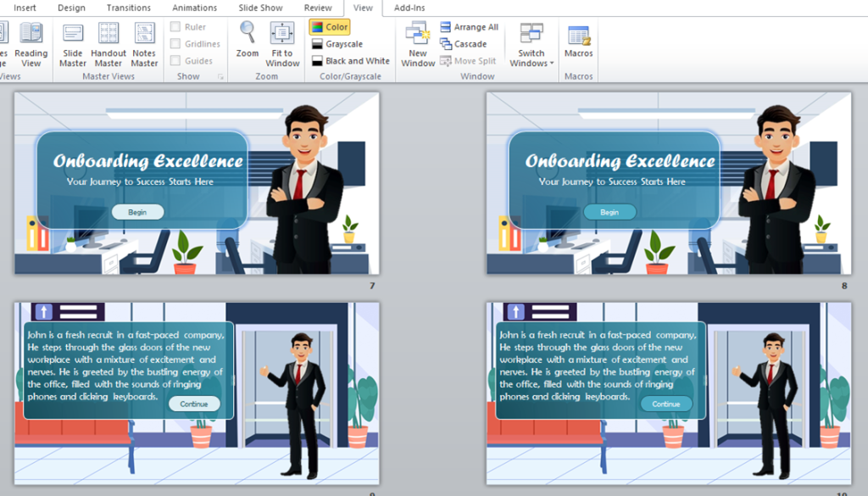
Task: Select slide 7 thumbnail
Action: pos(197,183)
